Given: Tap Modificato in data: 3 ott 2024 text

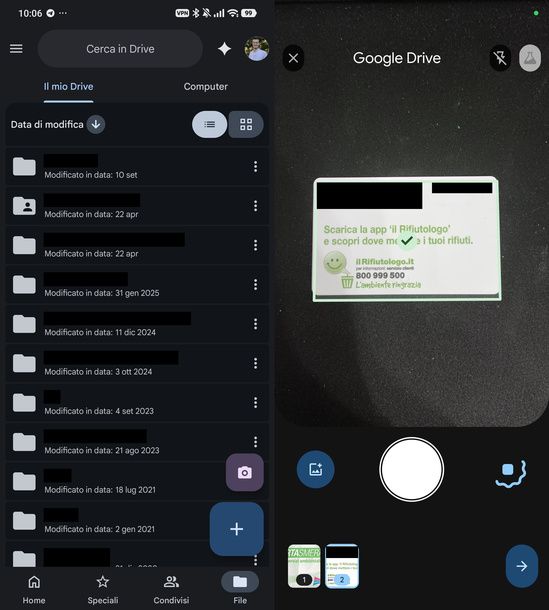Looking at the screenshot, I should [98, 372].
